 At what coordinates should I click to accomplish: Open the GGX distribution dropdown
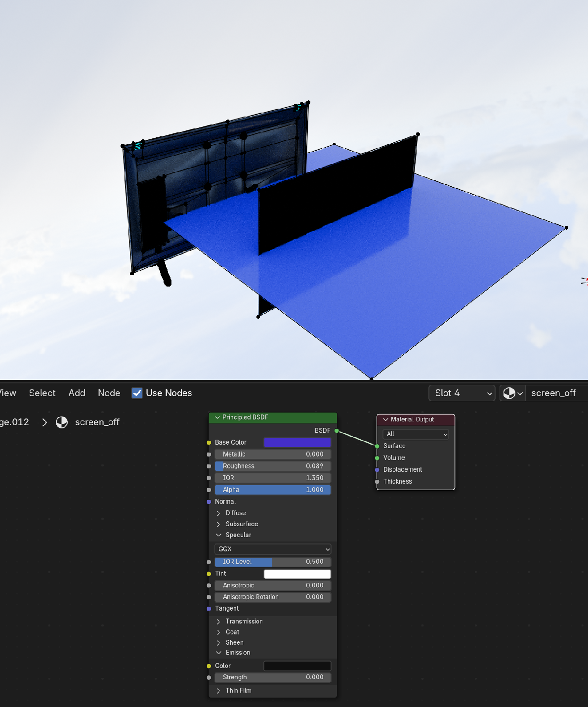pyautogui.click(x=272, y=549)
